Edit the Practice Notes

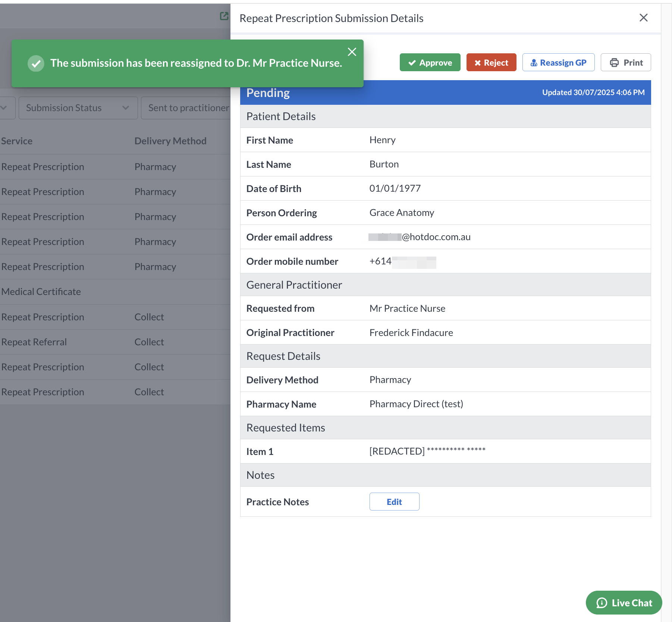click(x=394, y=502)
